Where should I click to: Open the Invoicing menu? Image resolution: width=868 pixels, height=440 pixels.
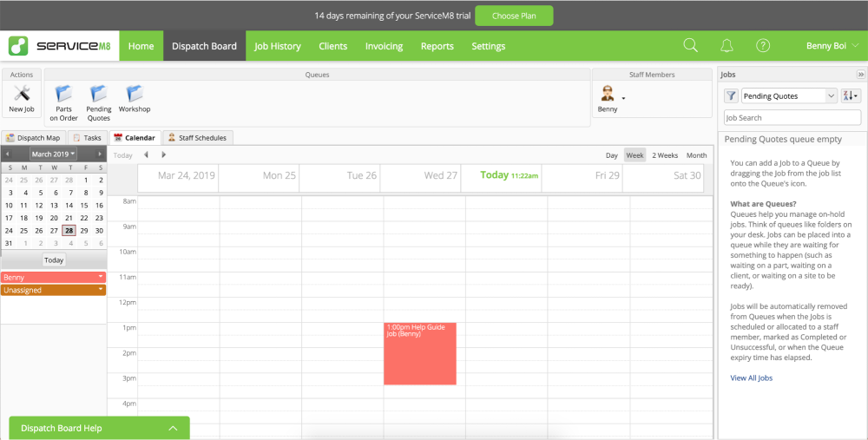385,46
